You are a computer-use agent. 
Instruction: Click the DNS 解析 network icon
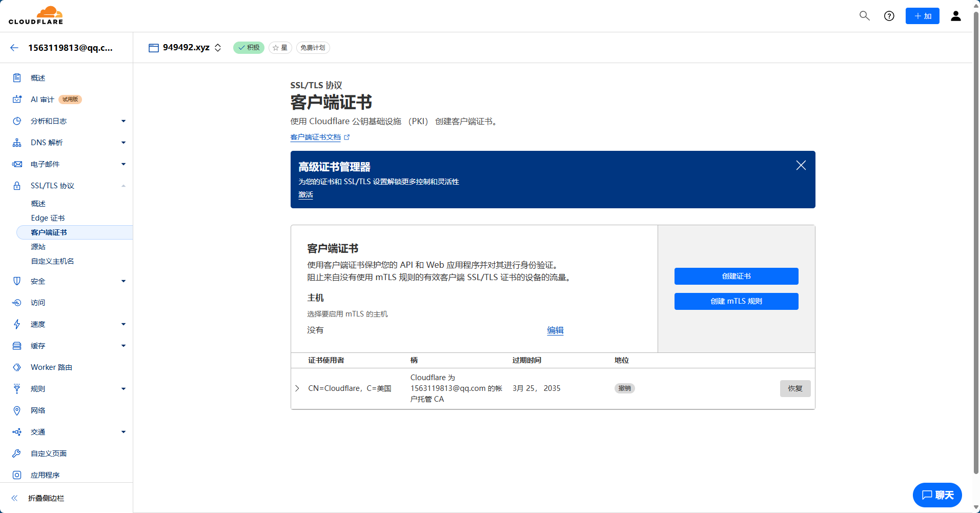(17, 143)
